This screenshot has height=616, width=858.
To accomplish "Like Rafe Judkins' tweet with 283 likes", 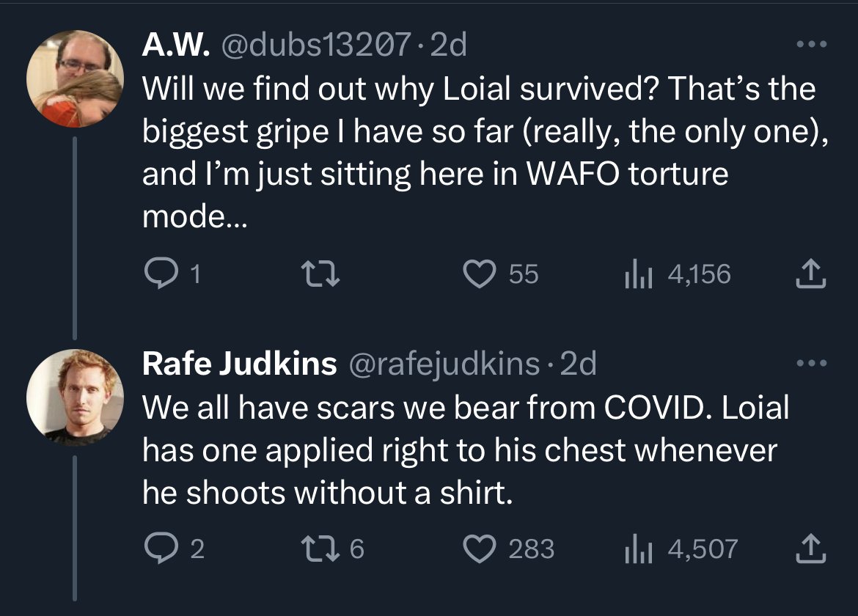I will (x=481, y=549).
